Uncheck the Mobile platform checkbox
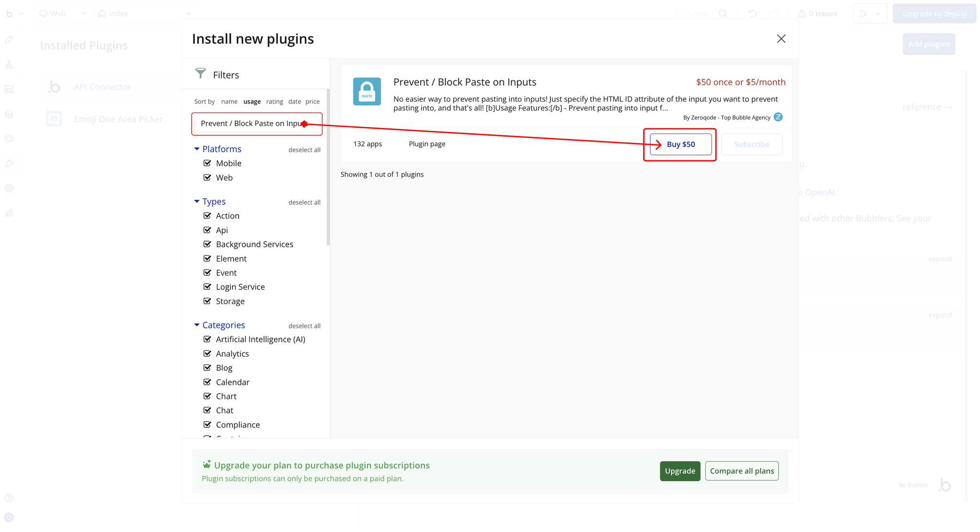This screenshot has width=980, height=532. 207,163
